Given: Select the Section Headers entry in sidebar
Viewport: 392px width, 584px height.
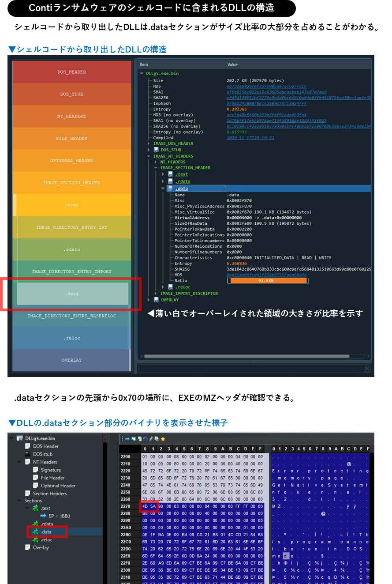Looking at the screenshot, I should pyautogui.click(x=50, y=494).
